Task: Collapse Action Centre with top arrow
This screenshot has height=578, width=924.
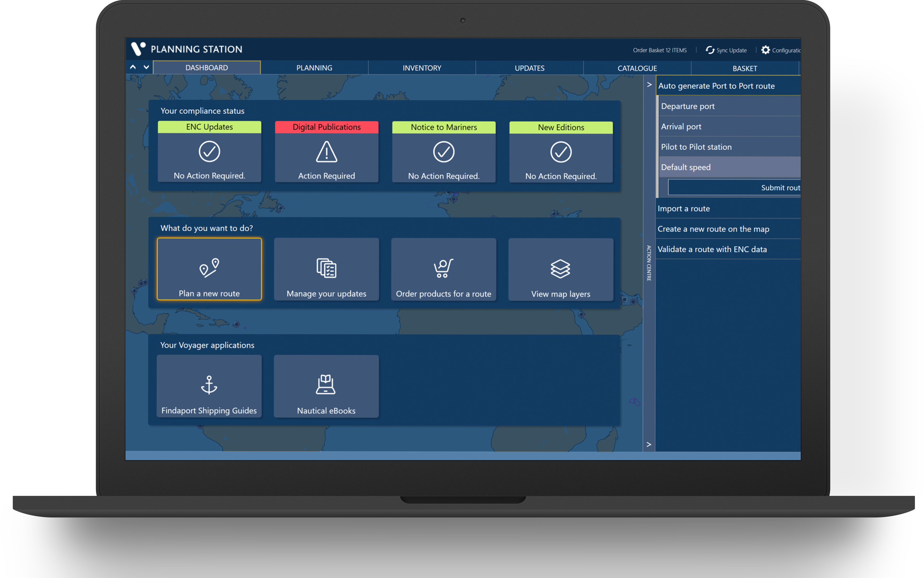Action: (649, 84)
